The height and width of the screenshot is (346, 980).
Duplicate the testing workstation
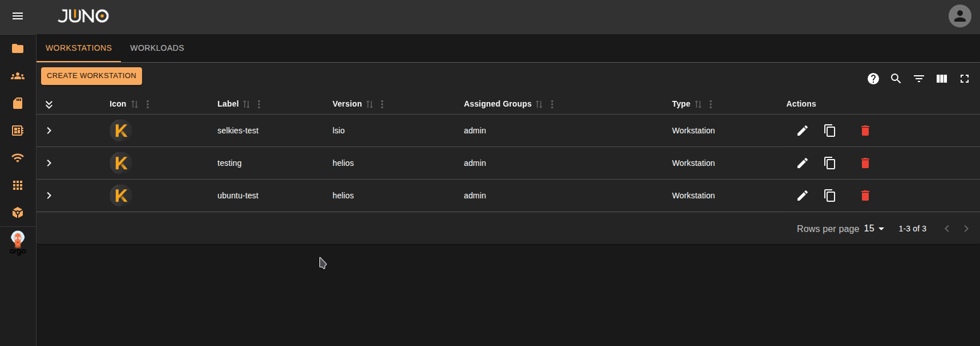click(829, 163)
